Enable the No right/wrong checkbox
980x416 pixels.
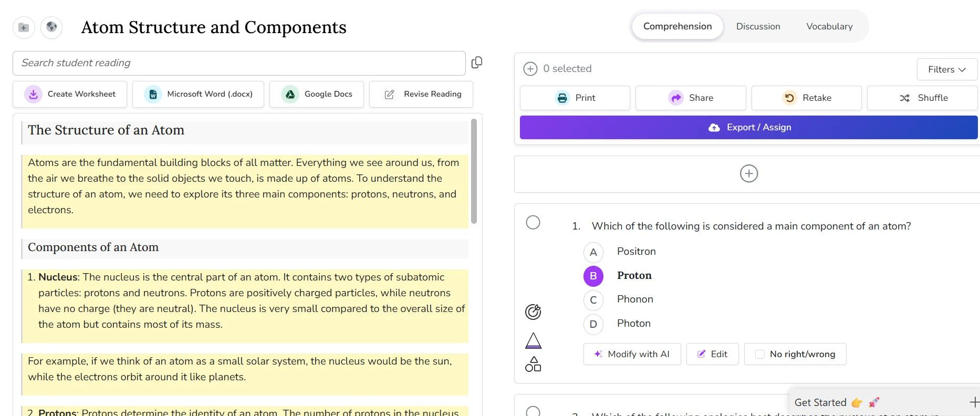pyautogui.click(x=760, y=354)
